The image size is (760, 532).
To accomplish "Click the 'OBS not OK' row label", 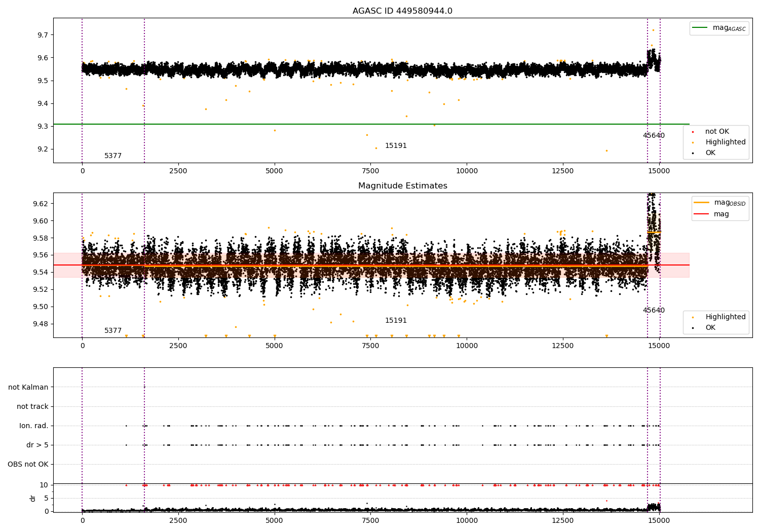I will pos(28,465).
